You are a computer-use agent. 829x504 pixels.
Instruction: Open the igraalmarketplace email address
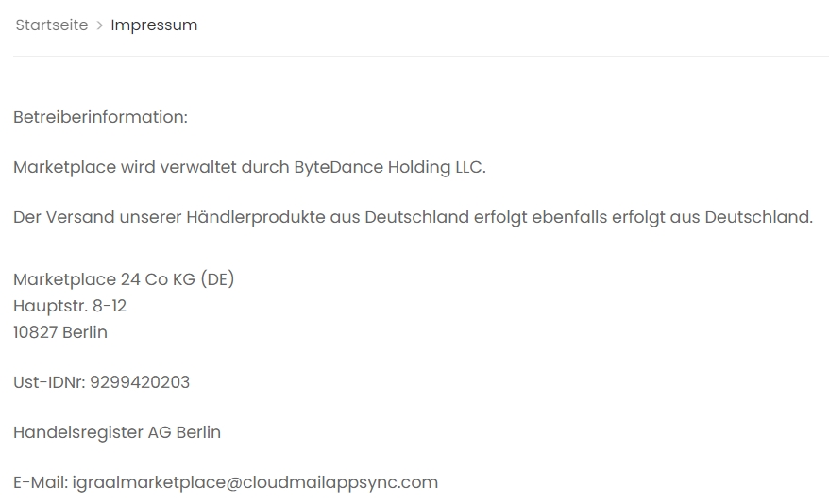click(x=255, y=482)
